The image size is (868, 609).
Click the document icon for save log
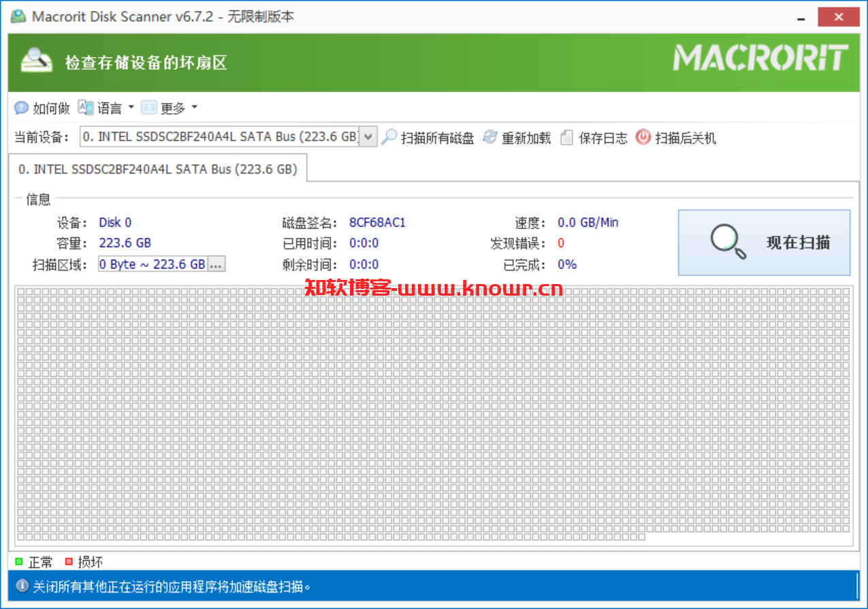tap(566, 138)
